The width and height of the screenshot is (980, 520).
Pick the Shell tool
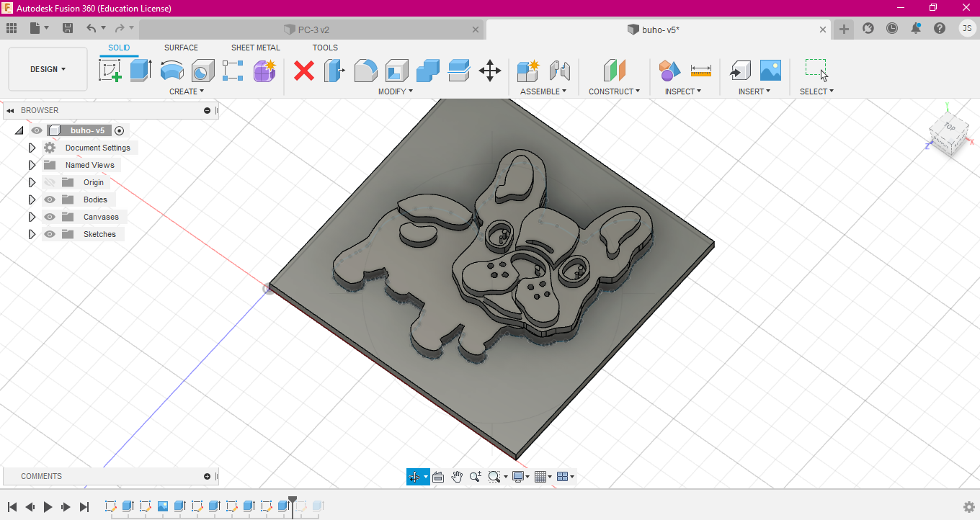coord(396,71)
